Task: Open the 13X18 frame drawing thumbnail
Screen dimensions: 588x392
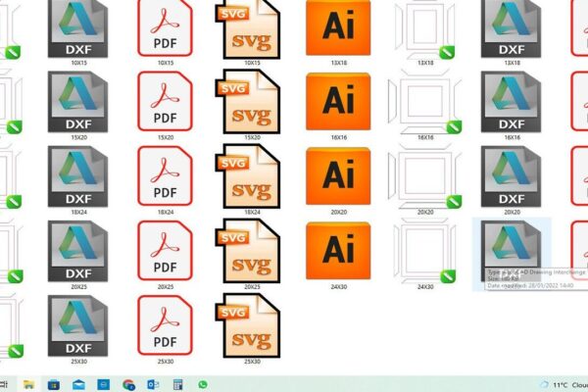Action: click(x=424, y=28)
